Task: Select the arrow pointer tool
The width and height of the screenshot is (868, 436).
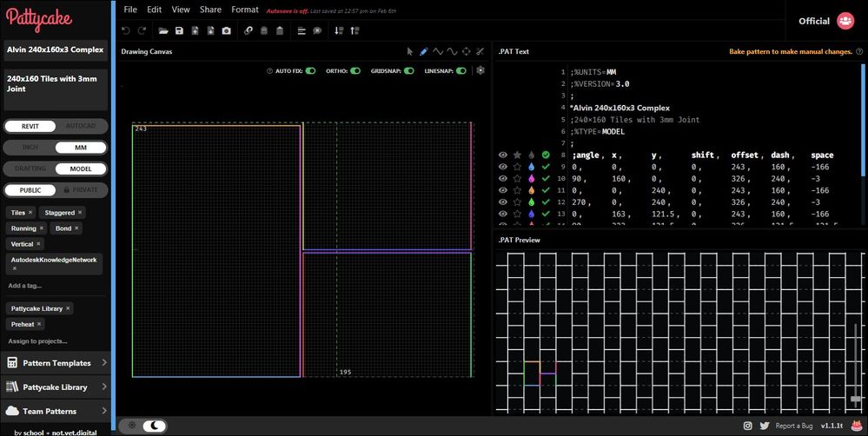Action: [410, 51]
